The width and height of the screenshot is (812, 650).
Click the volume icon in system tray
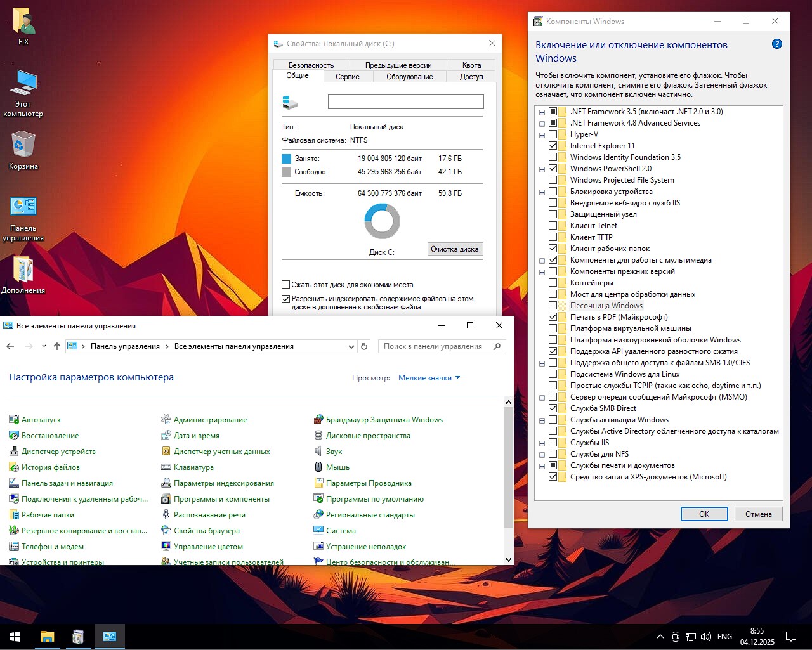[705, 637]
